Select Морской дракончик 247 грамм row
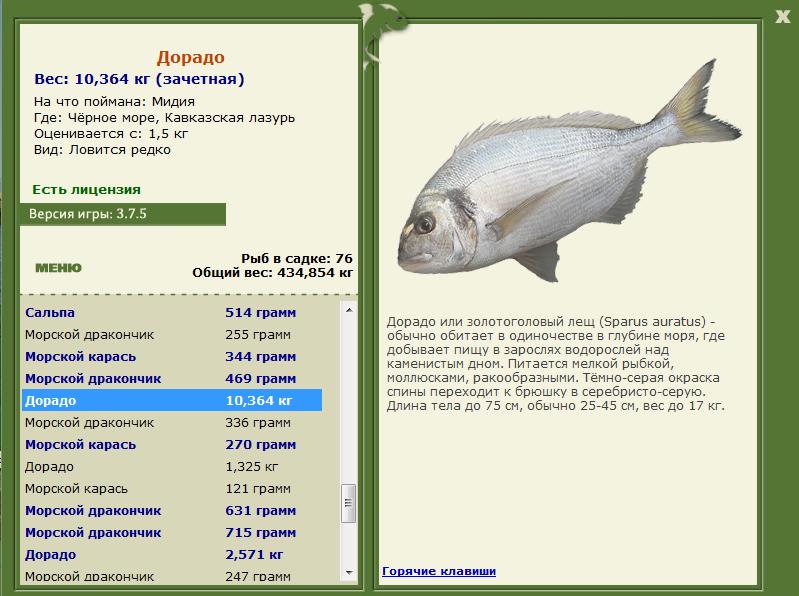The width and height of the screenshot is (799, 596). click(x=172, y=576)
